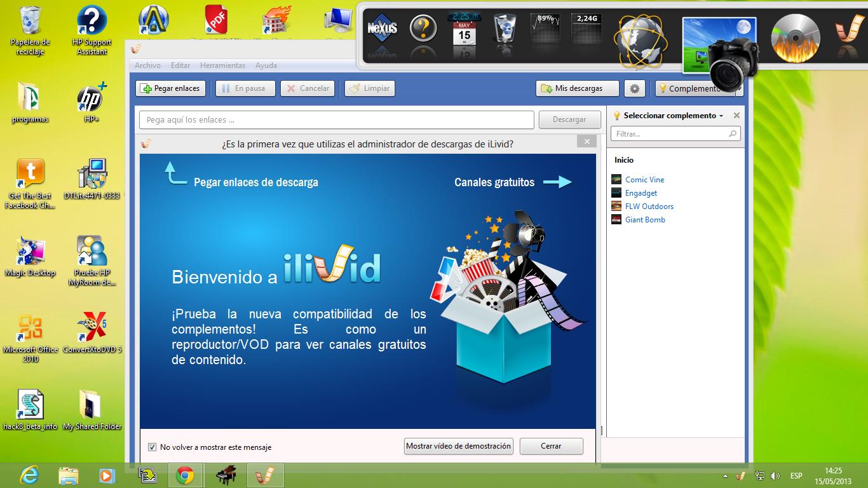868x488 pixels.
Task: Open Chrome from taskbar
Action: point(185,475)
